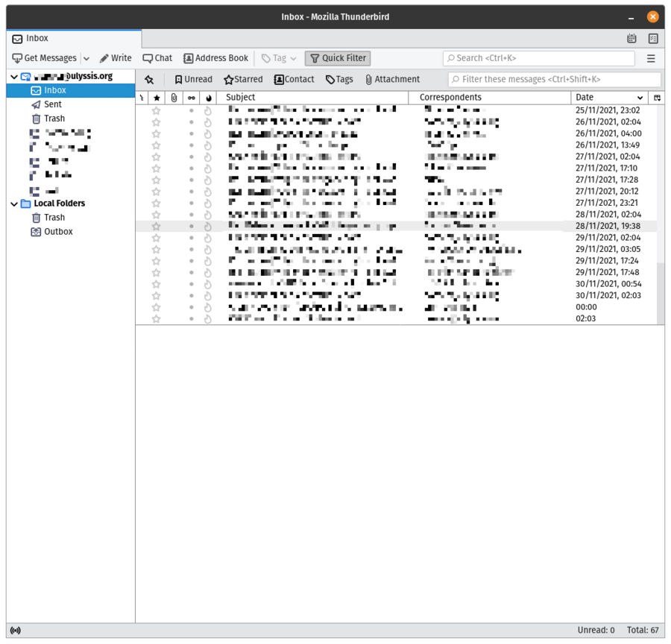Toggle the Starred quick filter

242,79
